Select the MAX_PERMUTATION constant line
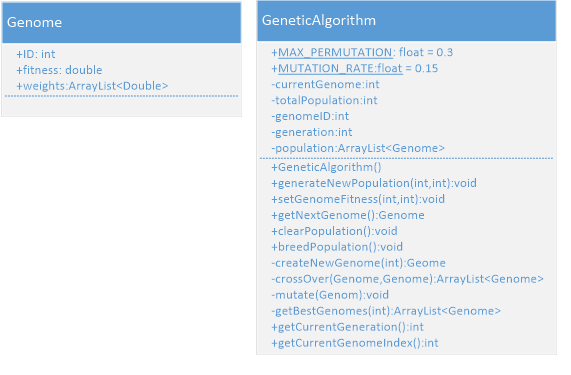The image size is (571, 375). click(362, 52)
